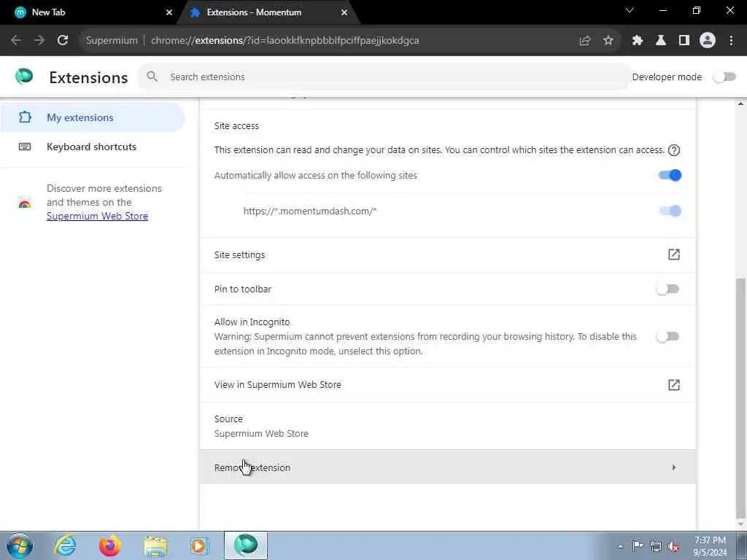This screenshot has width=747, height=560.
Task: Select the Extensions - Momentum tab
Action: (269, 13)
